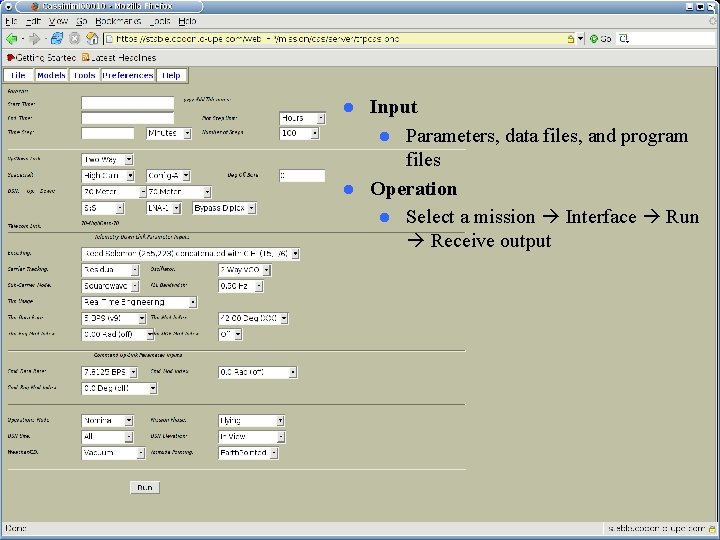Open the Config-A dropdown
The height and width of the screenshot is (540, 720).
(x=168, y=175)
